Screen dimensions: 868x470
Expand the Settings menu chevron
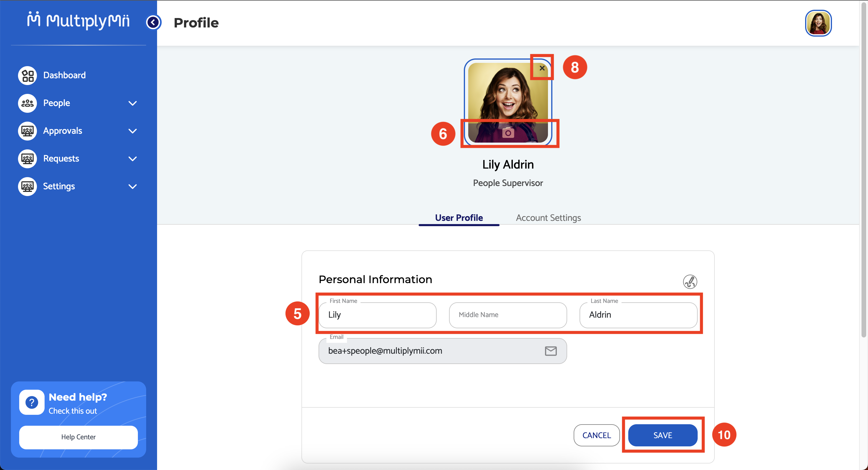click(x=133, y=186)
